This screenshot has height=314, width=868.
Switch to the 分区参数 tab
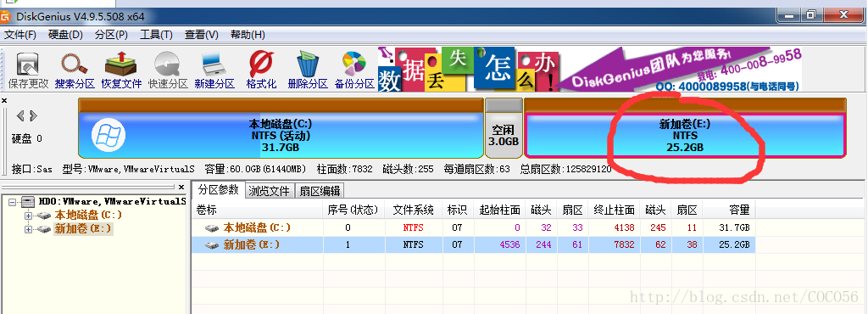(218, 190)
